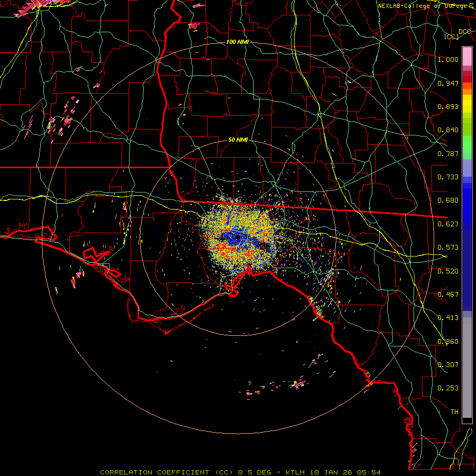
Task: Select the 0.627 legend value
Action: tap(448, 224)
